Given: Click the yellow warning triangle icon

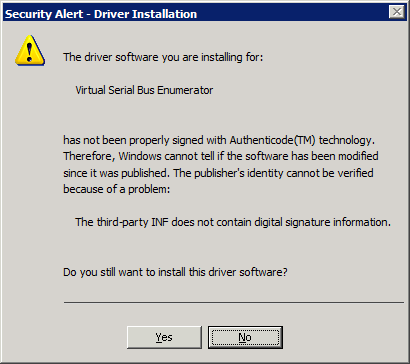Looking at the screenshot, I should (30, 50).
